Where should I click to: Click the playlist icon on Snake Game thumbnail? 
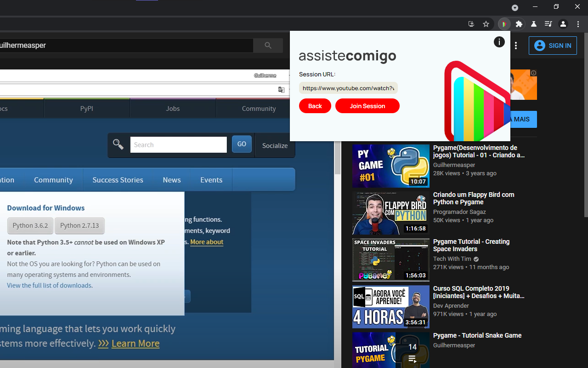(413, 359)
